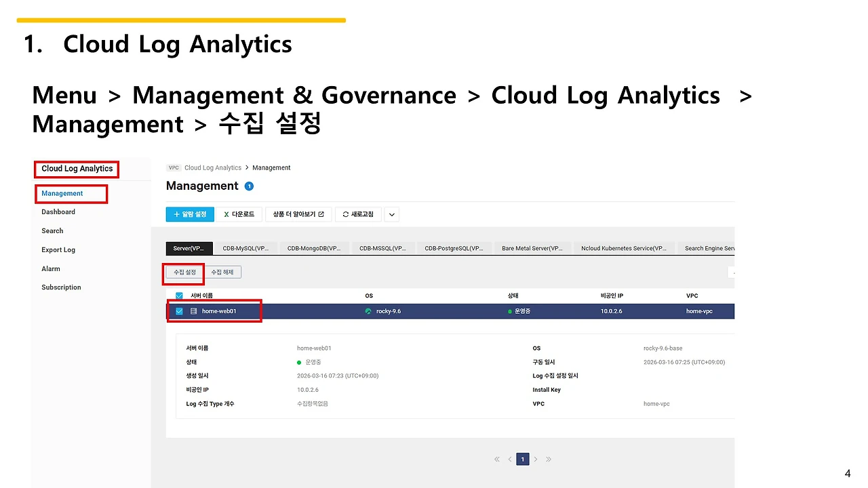Viewport: 868px width, 488px height.
Task: Click the Log 수집 설정 일시 label
Action: click(555, 376)
